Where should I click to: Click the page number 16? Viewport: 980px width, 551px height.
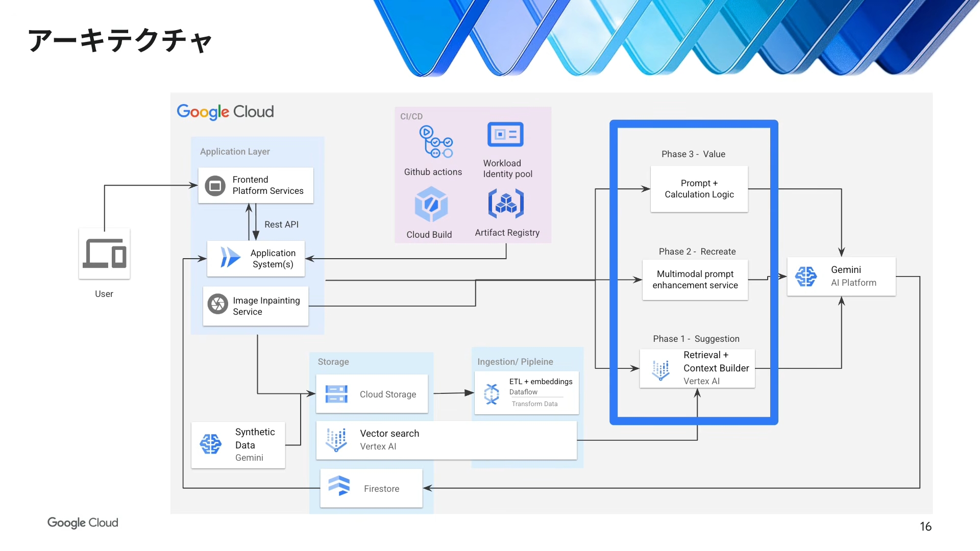click(x=925, y=527)
